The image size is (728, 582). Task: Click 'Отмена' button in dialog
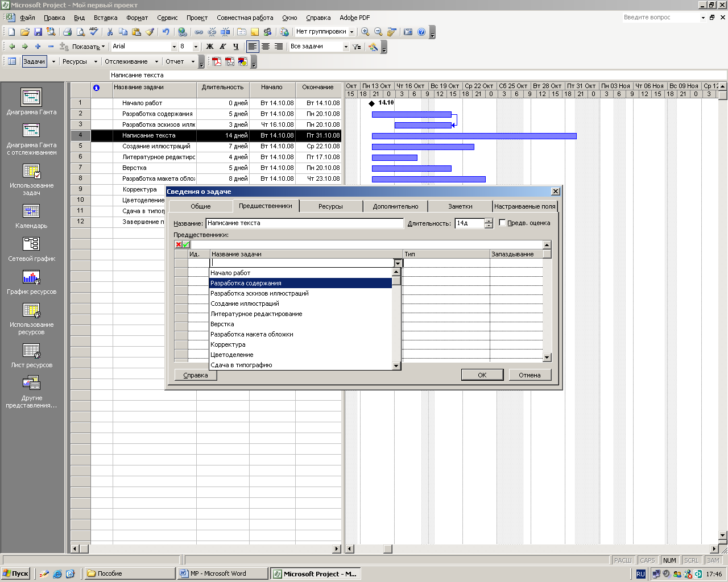tap(530, 375)
